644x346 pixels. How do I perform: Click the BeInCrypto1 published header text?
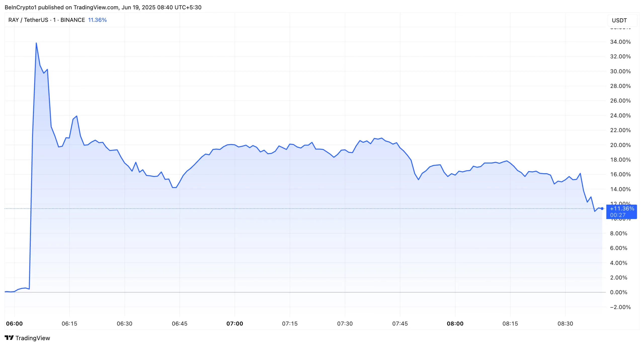tap(103, 7)
